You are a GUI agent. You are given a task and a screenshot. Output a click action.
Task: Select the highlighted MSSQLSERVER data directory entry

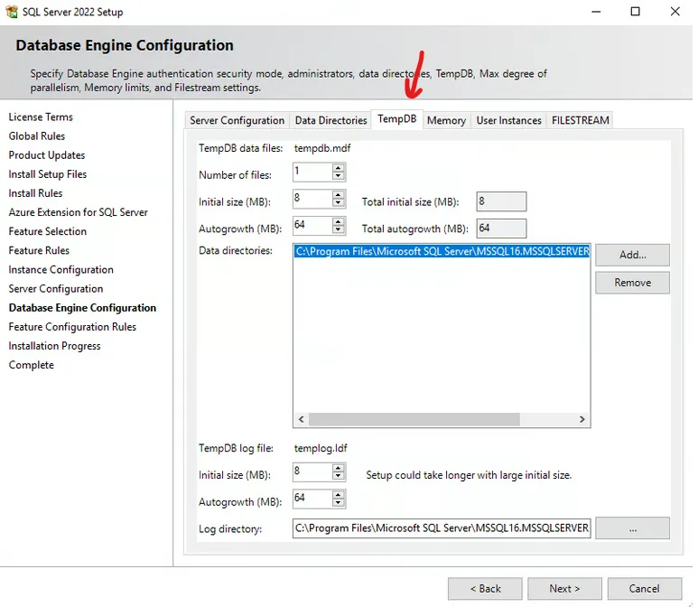[x=442, y=251]
